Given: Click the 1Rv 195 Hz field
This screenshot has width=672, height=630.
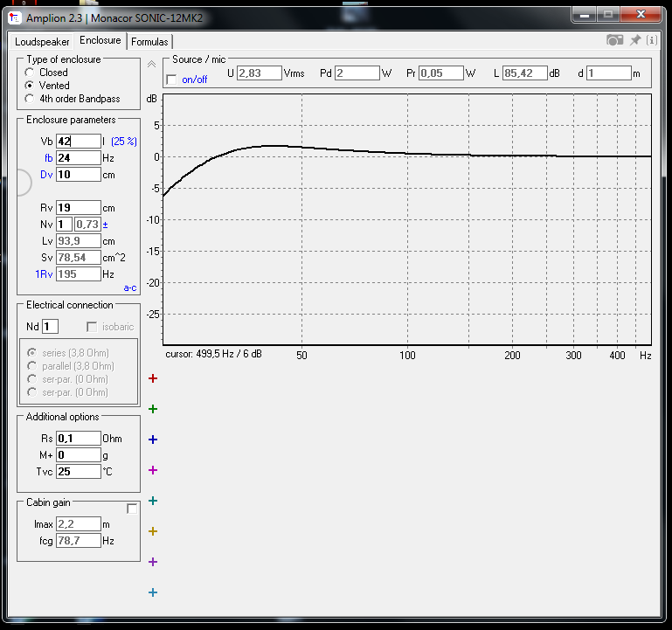Looking at the screenshot, I should (79, 274).
